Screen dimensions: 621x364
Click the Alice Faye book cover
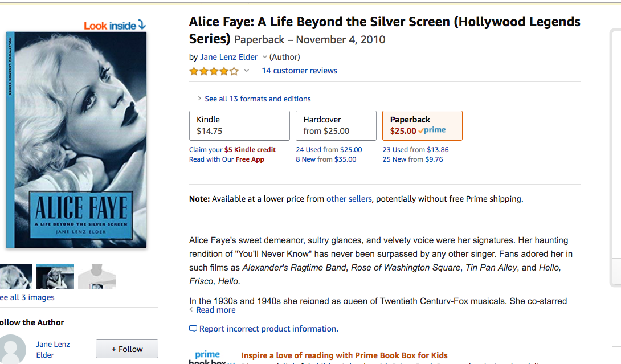coord(76,140)
